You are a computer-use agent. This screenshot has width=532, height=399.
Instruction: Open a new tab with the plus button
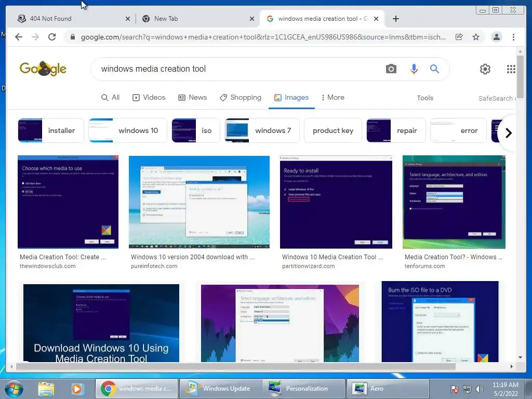395,19
